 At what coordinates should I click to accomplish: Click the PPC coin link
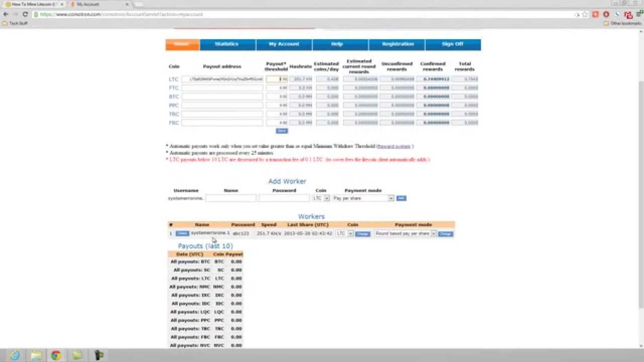(x=174, y=105)
